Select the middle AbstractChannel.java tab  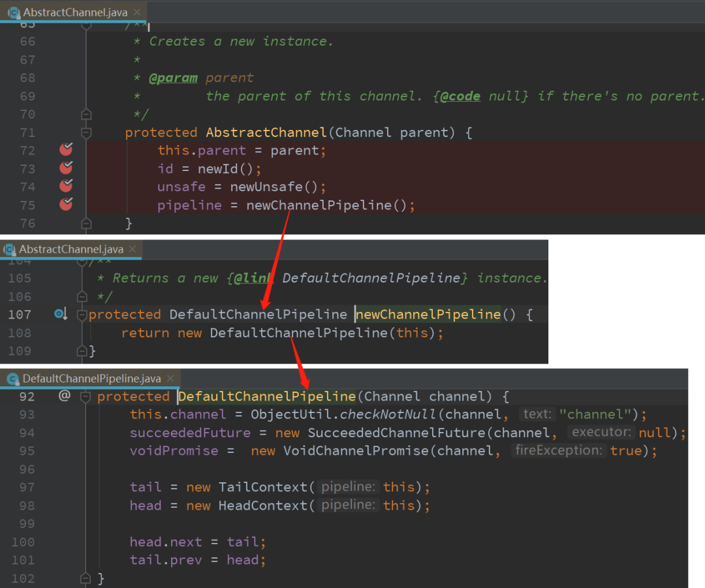(x=71, y=249)
